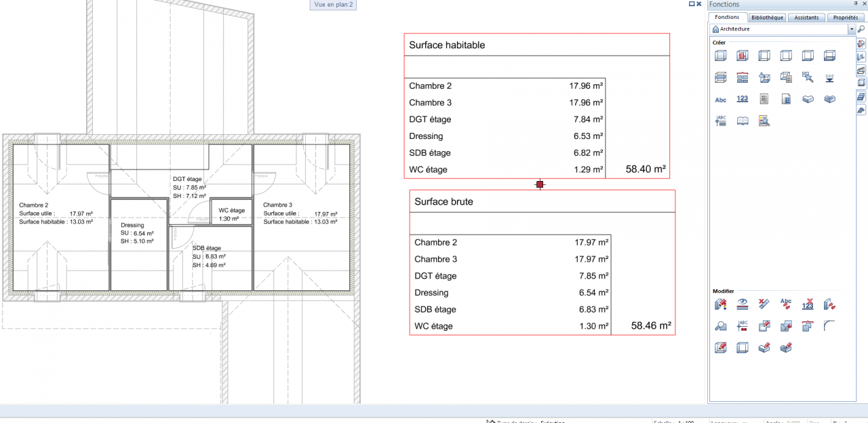Choose the ruler with red X tool
This screenshot has height=423, width=868.
pos(764,304)
